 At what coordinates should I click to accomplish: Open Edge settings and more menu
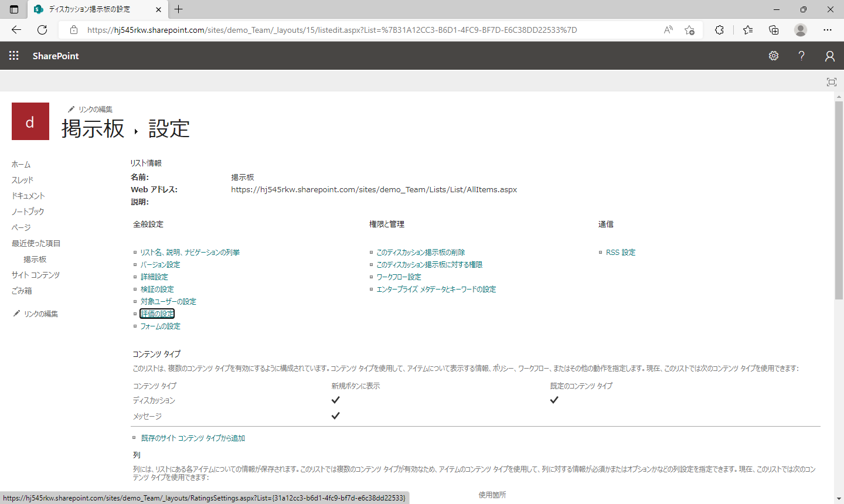828,30
